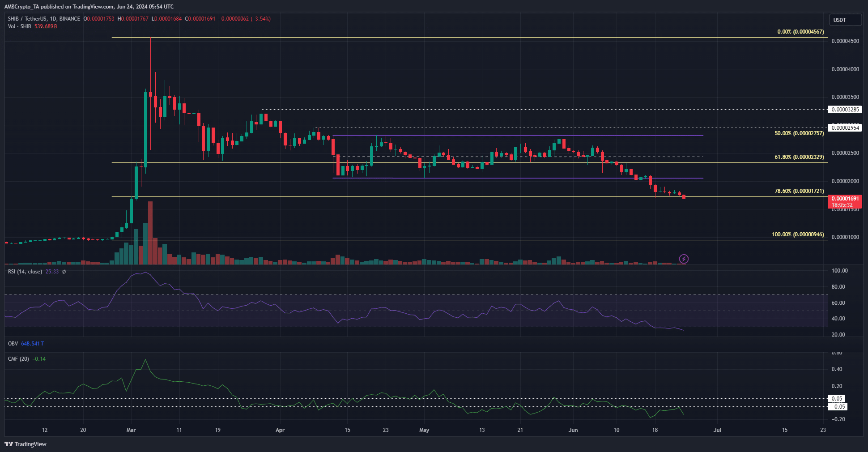This screenshot has height=452, width=868.
Task: Click the 0.00% (0.00004567) Fibonacci label
Action: point(800,32)
